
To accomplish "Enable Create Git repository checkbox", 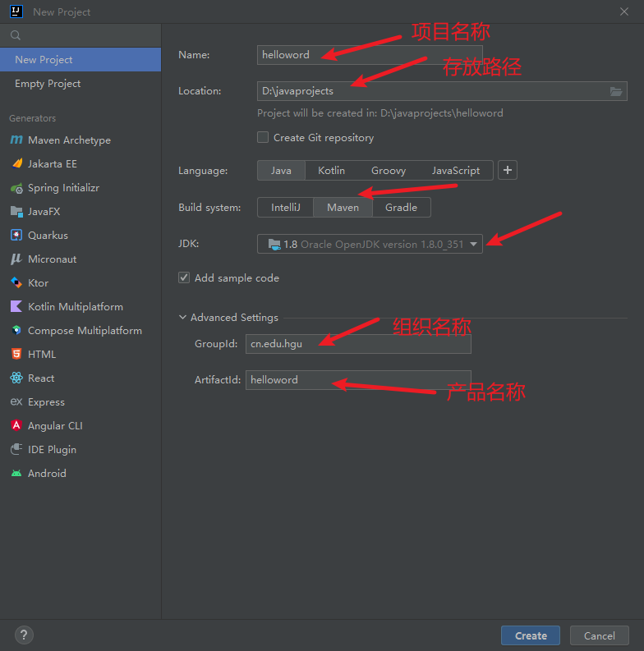I will click(263, 137).
